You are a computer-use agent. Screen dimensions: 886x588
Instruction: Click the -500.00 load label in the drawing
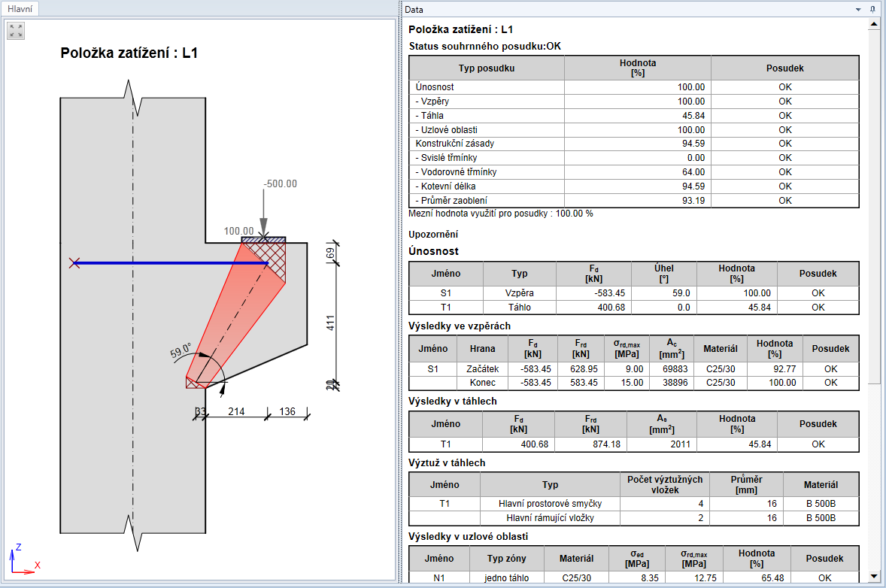click(281, 183)
